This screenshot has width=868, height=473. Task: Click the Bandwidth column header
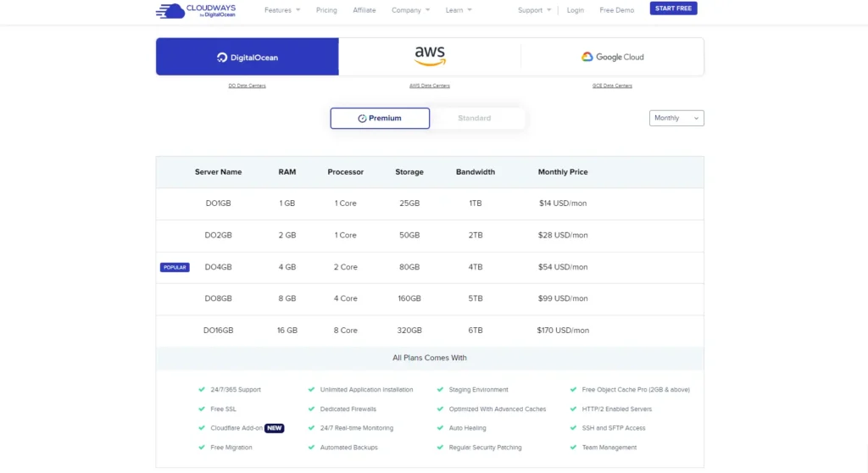pyautogui.click(x=475, y=172)
